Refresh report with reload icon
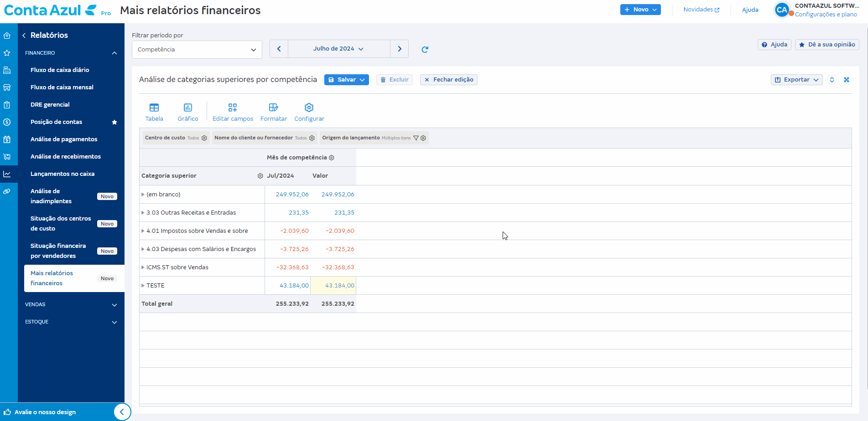This screenshot has height=421, width=868. [425, 49]
